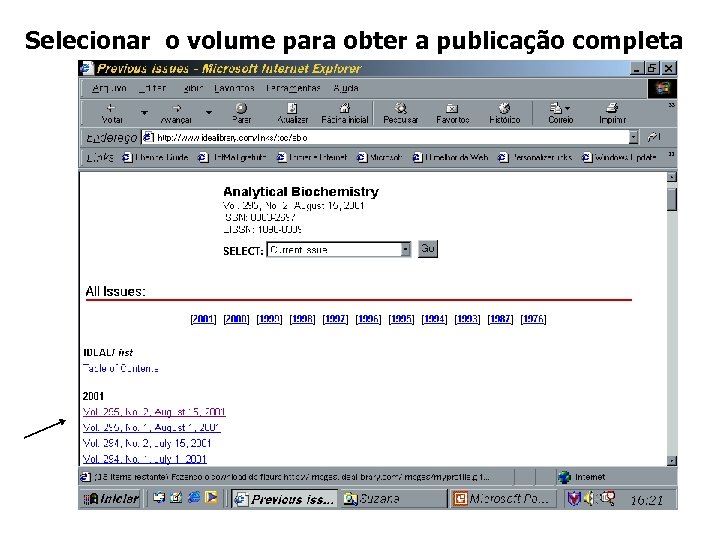Jump to the 1996 issues link
Screen dimensions: 720x540
[368, 319]
